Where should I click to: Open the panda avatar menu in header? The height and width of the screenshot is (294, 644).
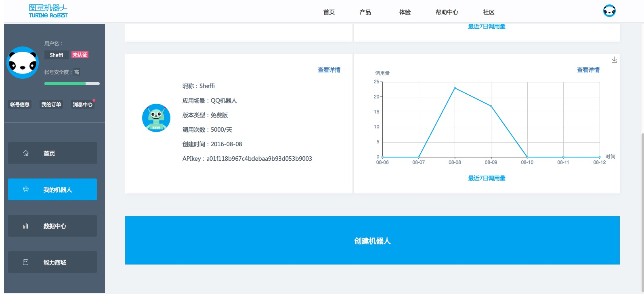pos(609,11)
